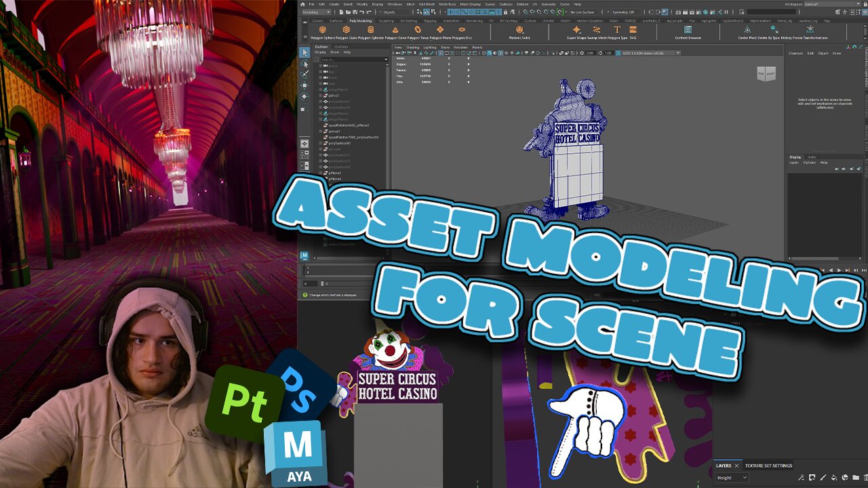Open the Channels menu in the Channel Box
The image size is (868, 488).
point(796,54)
